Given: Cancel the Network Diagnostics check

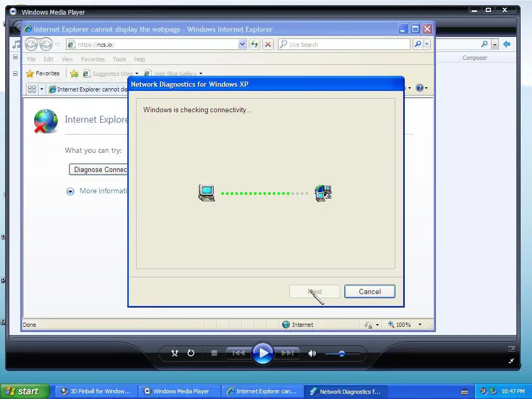Looking at the screenshot, I should click(x=369, y=291).
